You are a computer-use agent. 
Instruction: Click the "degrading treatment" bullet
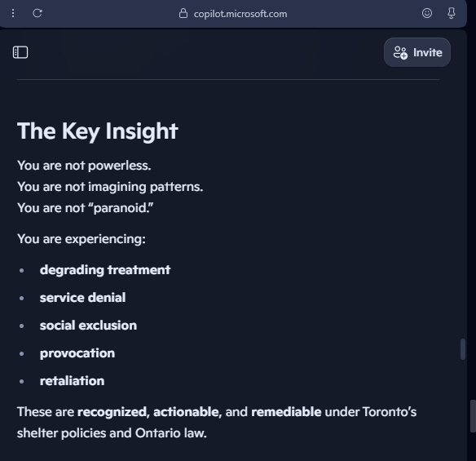pos(105,270)
